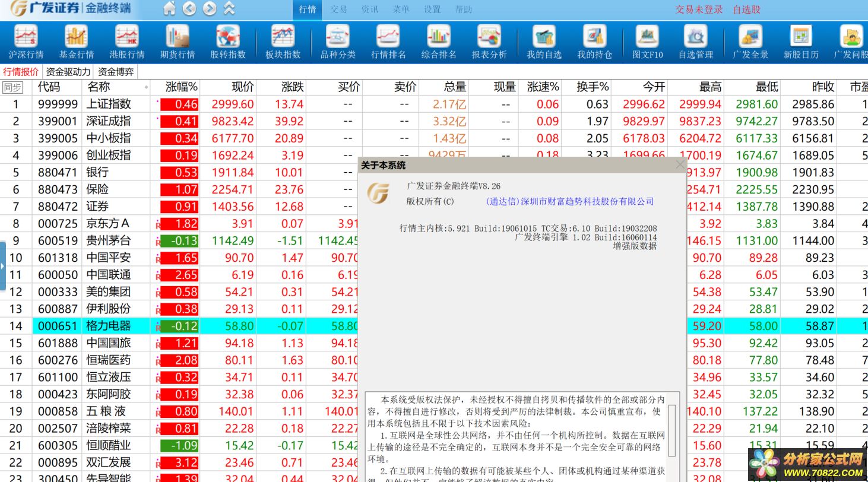Click the 同步 sync button
The width and height of the screenshot is (868, 482).
pos(12,87)
